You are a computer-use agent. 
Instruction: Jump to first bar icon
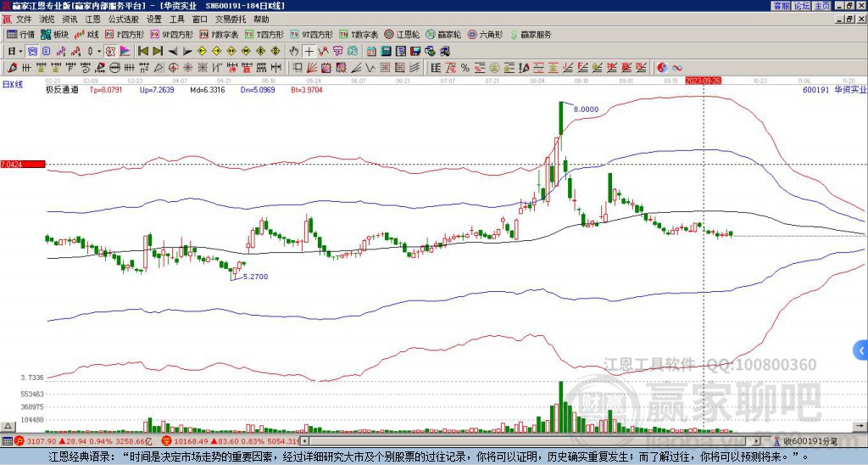pos(142,52)
